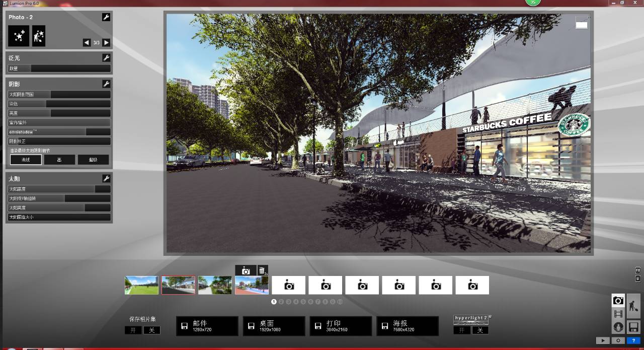
Task: Open the 太阳 wrench settings
Action: [106, 179]
